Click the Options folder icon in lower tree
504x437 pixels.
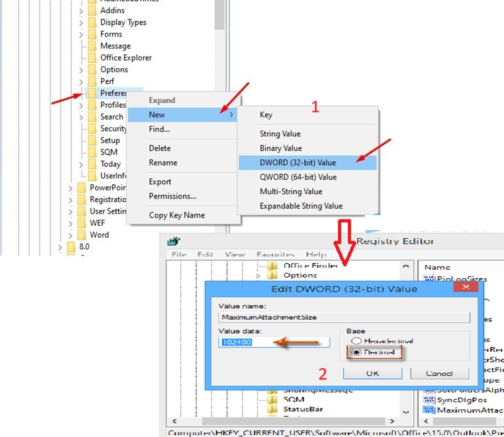(272, 276)
